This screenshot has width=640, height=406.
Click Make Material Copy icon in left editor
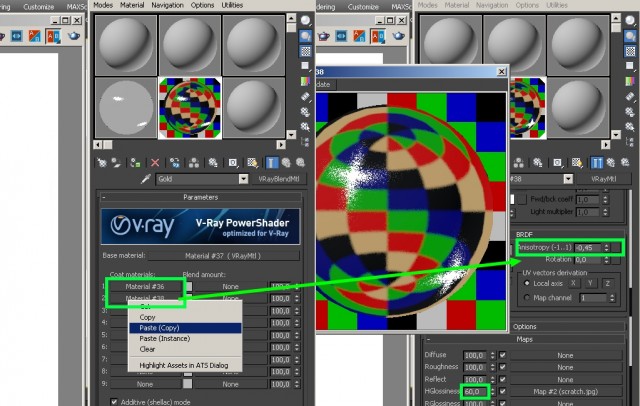pos(175,163)
